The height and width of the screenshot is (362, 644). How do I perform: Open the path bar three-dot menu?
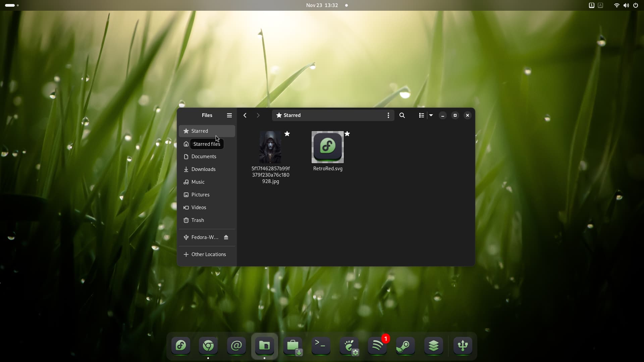(x=388, y=115)
